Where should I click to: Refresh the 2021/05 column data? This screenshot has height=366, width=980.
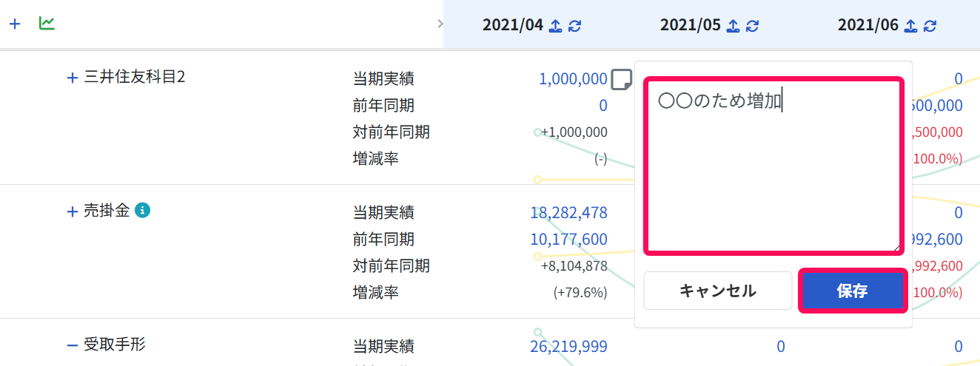coord(752,25)
